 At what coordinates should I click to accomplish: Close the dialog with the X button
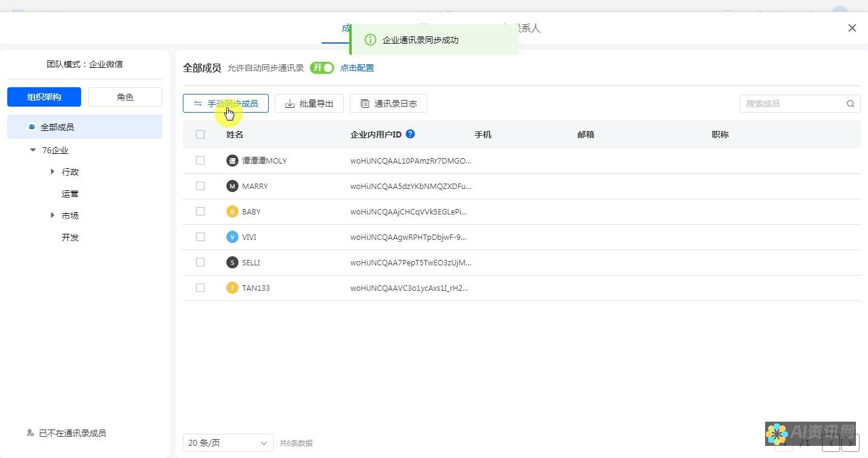pyautogui.click(x=852, y=28)
